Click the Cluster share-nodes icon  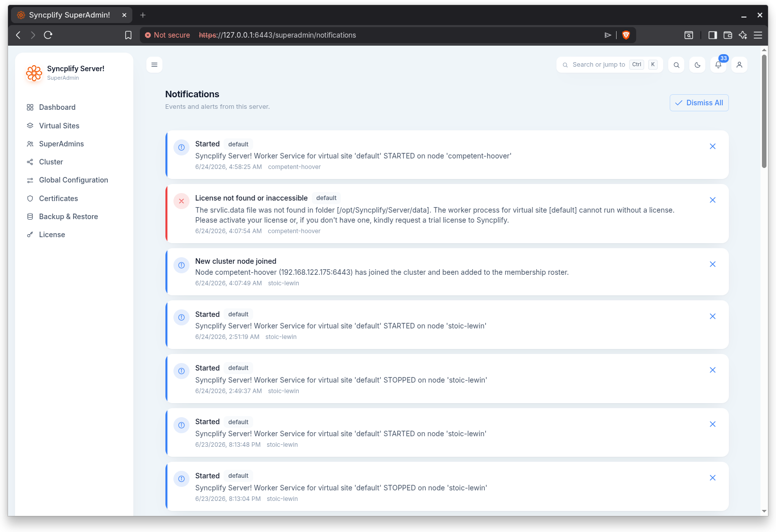(30, 162)
